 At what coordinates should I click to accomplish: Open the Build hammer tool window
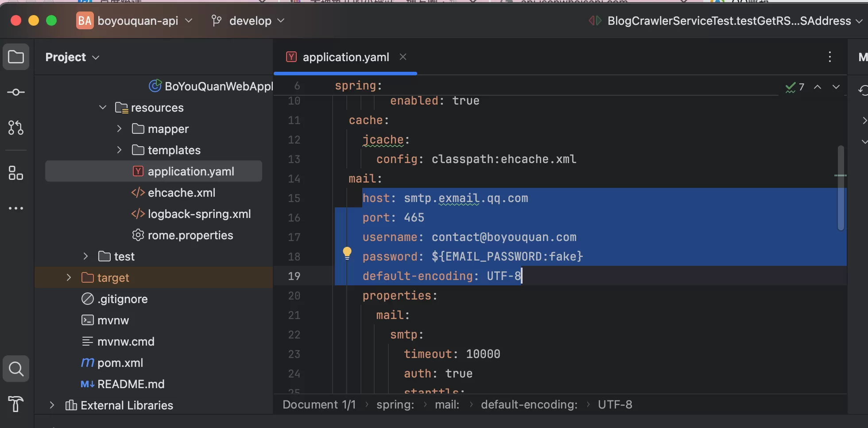click(x=16, y=404)
